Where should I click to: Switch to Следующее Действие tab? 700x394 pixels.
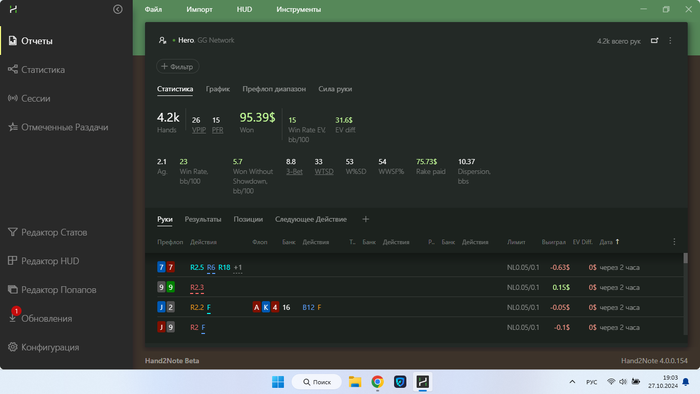coord(311,219)
